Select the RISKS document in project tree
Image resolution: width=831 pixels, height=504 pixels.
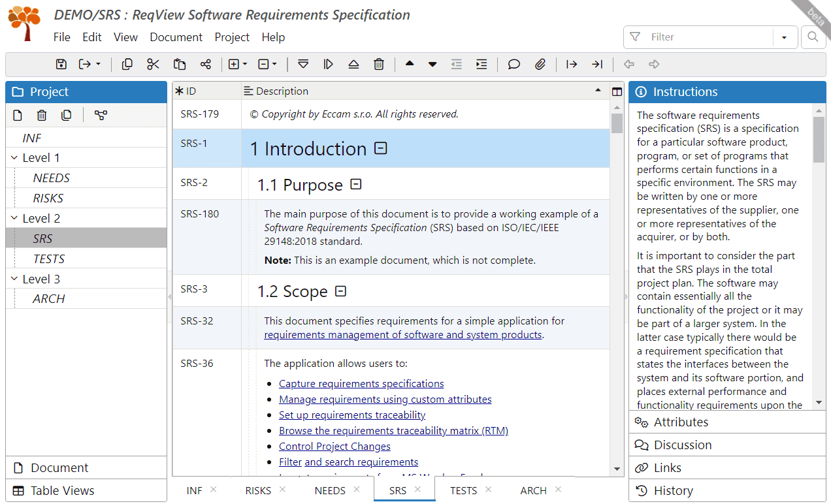tap(86, 198)
